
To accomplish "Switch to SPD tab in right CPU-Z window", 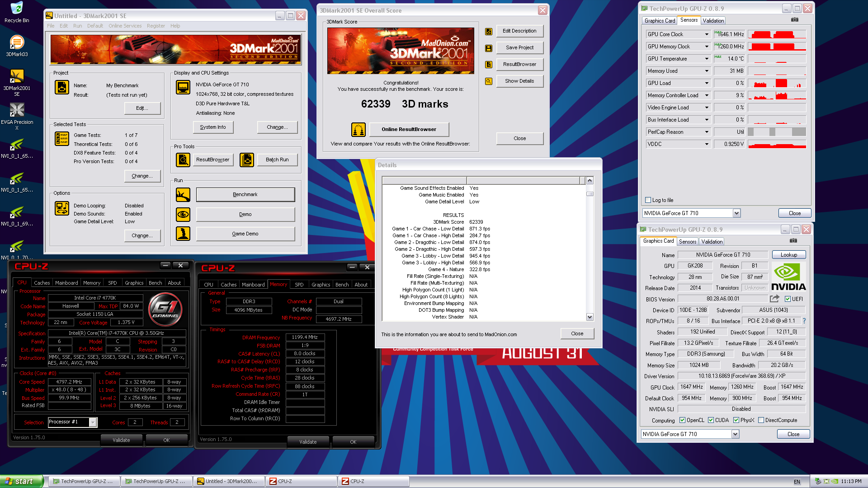I will pyautogui.click(x=299, y=285).
